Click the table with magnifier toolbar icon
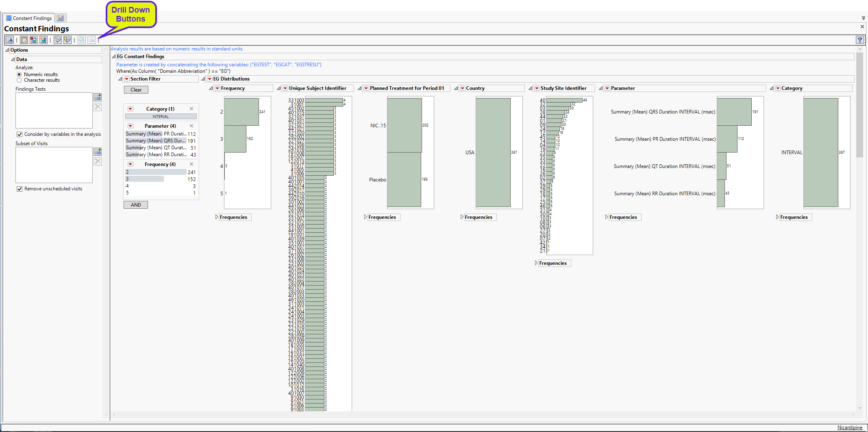 coord(24,40)
